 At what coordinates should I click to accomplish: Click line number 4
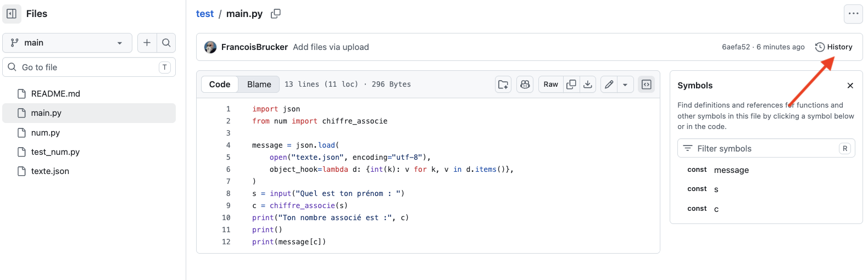pyautogui.click(x=228, y=145)
